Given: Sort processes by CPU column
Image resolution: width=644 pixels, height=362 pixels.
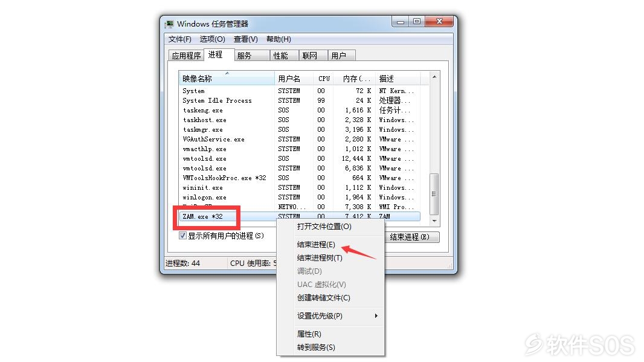Looking at the screenshot, I should coord(324,79).
